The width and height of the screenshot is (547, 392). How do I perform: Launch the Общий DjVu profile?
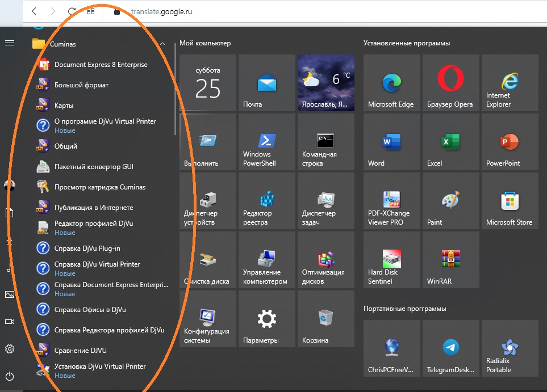point(101,146)
